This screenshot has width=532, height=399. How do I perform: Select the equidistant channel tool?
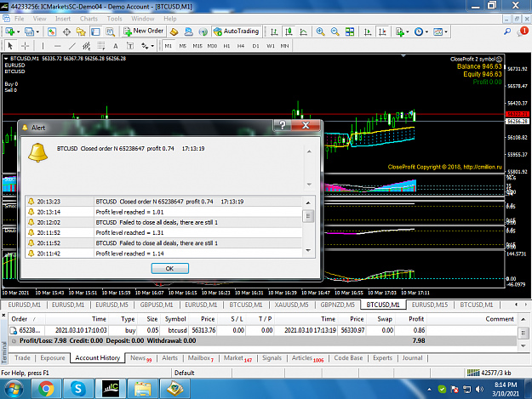click(x=87, y=46)
